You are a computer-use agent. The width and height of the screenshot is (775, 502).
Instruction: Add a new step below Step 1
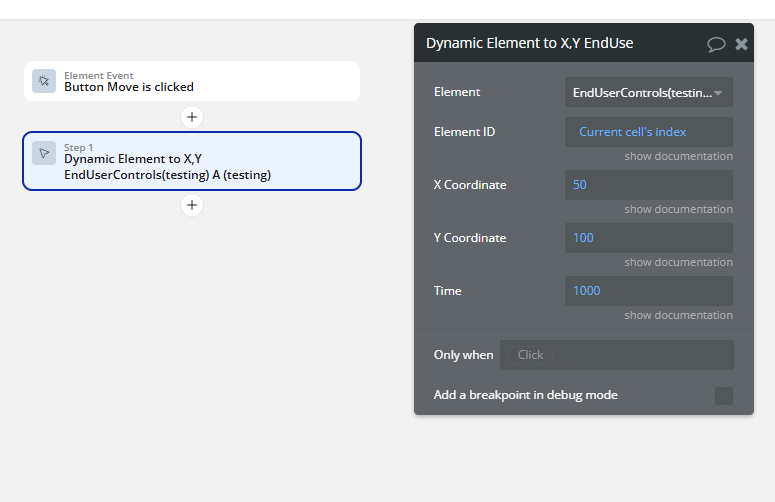(x=192, y=205)
